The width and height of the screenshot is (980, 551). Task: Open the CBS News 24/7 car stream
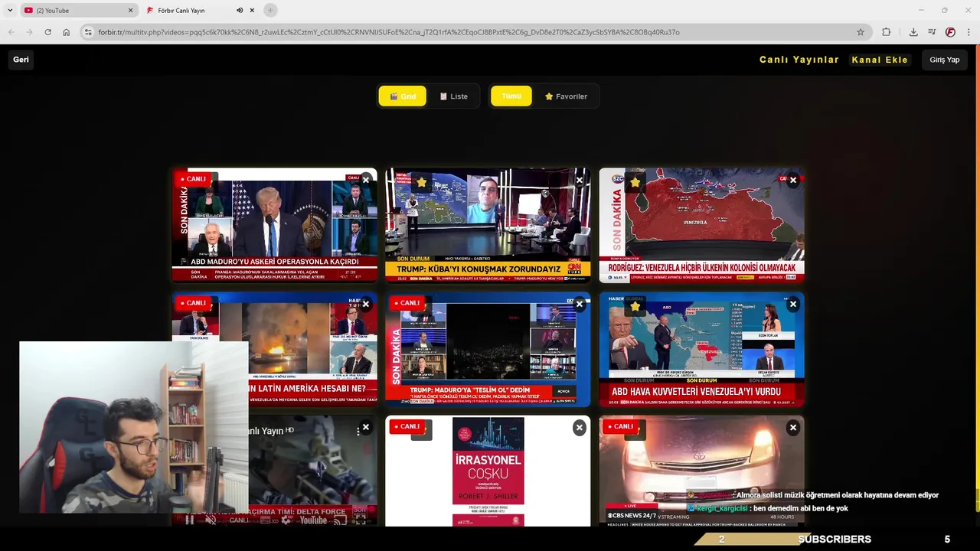701,471
